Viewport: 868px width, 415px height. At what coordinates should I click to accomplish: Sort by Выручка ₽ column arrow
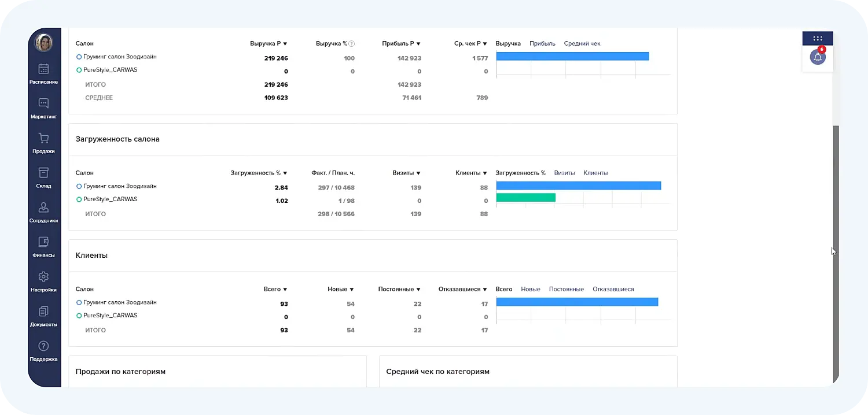[285, 44]
